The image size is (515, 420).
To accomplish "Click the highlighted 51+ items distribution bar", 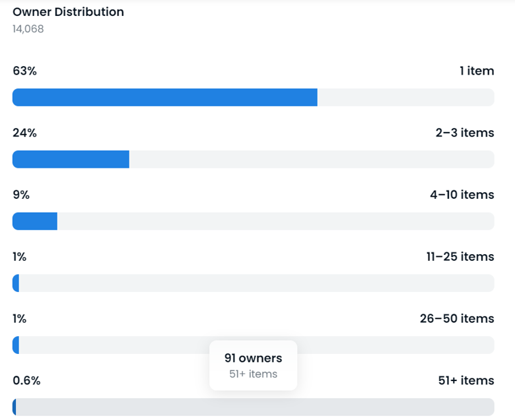I will coord(253,407).
